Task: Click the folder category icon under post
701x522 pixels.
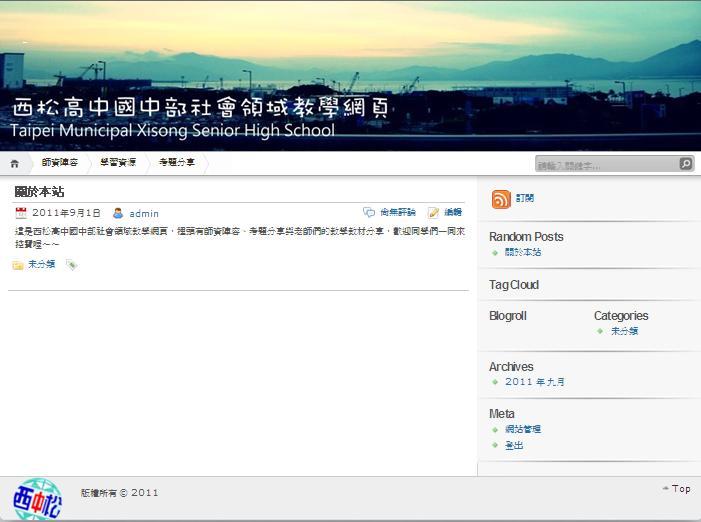Action: [x=18, y=265]
